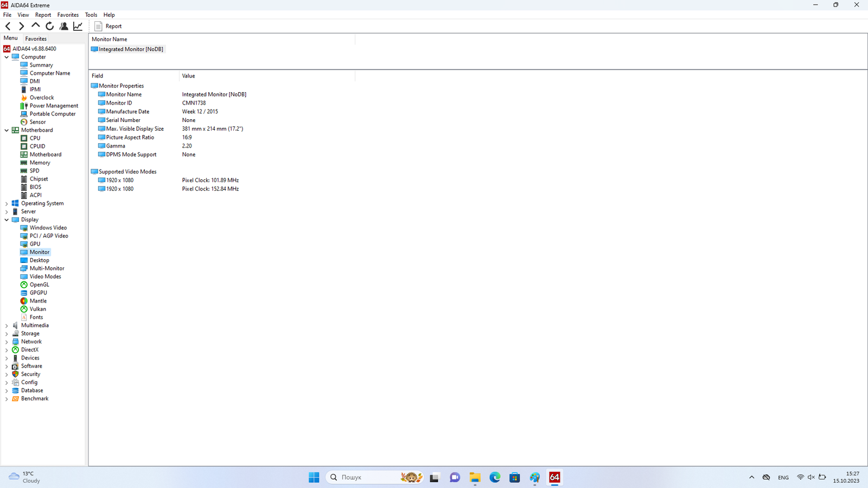Expand the Storage tree node

pyautogui.click(x=7, y=333)
